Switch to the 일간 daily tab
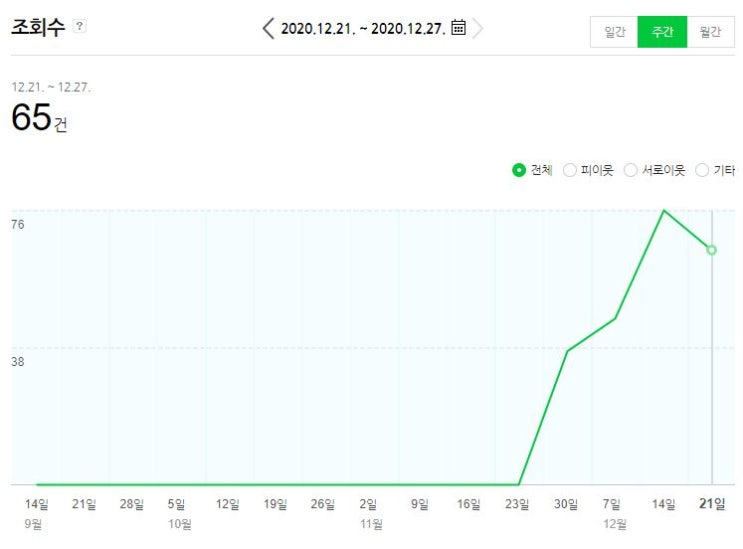Viewport: 743px width, 549px height. point(614,32)
